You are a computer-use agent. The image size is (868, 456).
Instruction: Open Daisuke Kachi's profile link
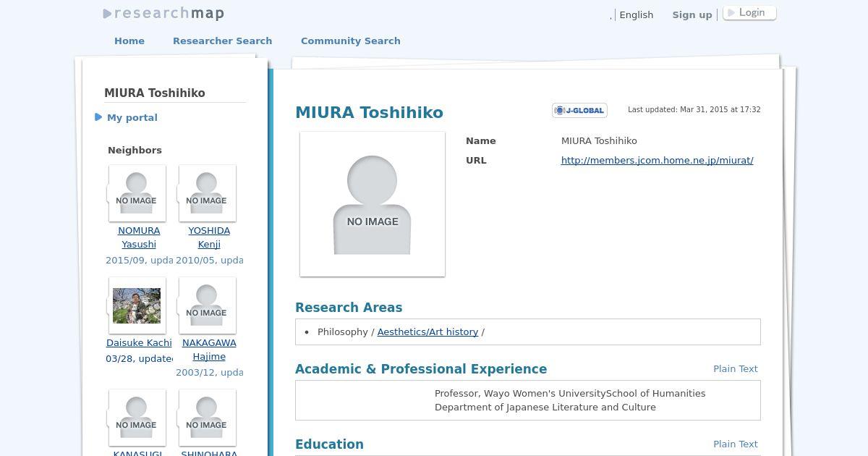(139, 342)
